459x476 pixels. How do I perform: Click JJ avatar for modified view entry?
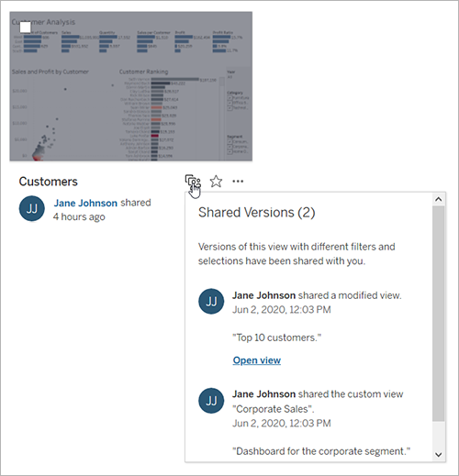pyautogui.click(x=211, y=302)
